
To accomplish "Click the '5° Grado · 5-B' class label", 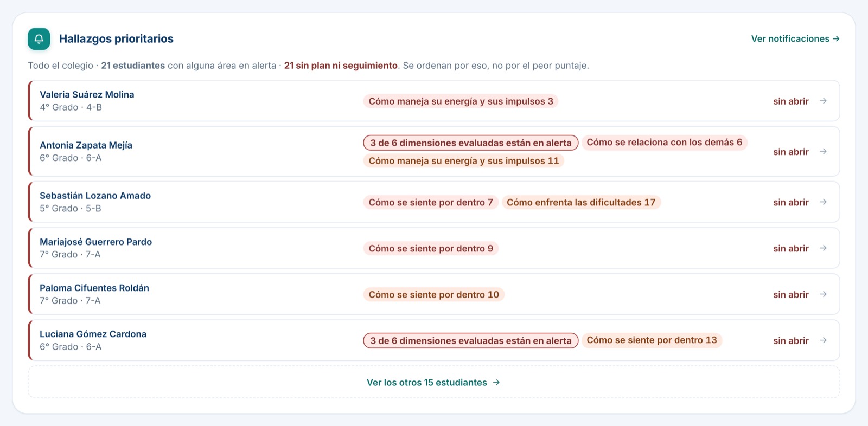I will [71, 209].
